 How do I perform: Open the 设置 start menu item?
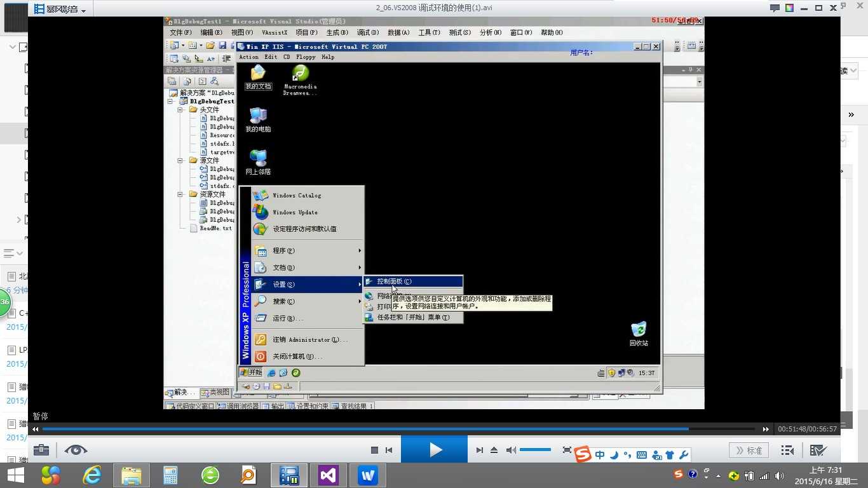click(308, 284)
